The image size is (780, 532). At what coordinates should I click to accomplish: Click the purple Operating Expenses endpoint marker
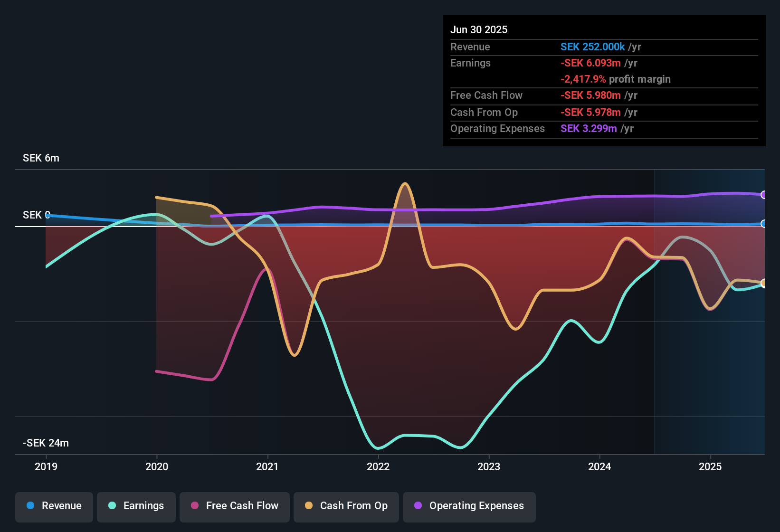[x=764, y=195]
